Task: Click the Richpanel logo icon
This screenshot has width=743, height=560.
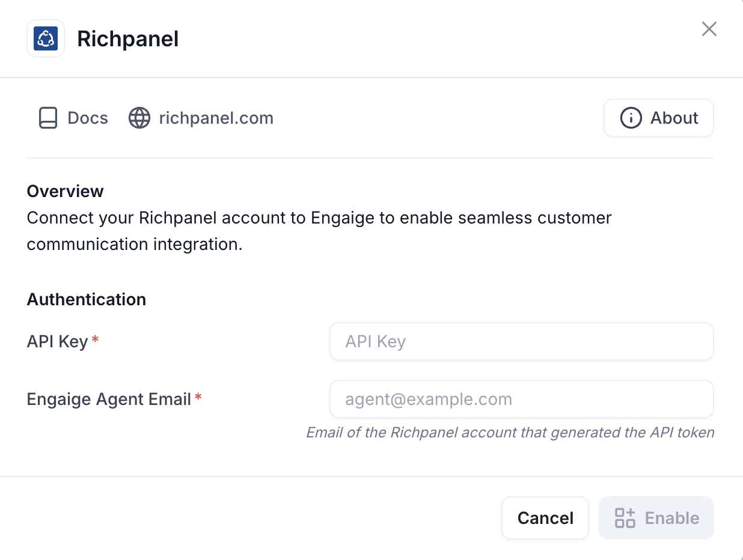Action: tap(46, 39)
